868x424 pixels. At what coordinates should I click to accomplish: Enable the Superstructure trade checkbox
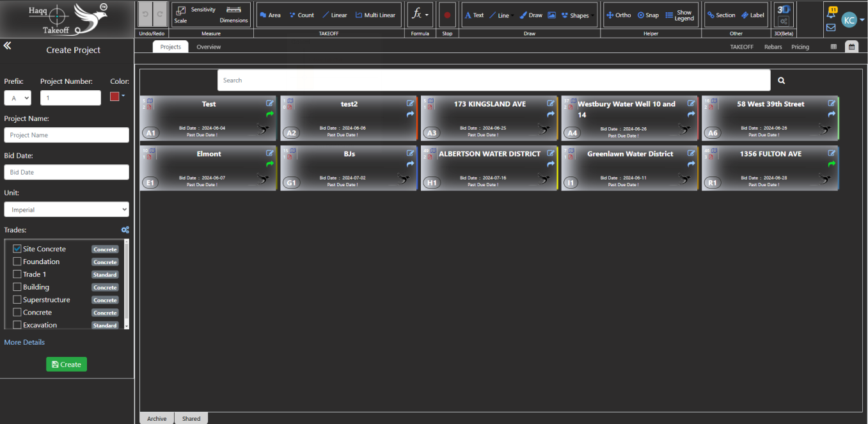[17, 300]
